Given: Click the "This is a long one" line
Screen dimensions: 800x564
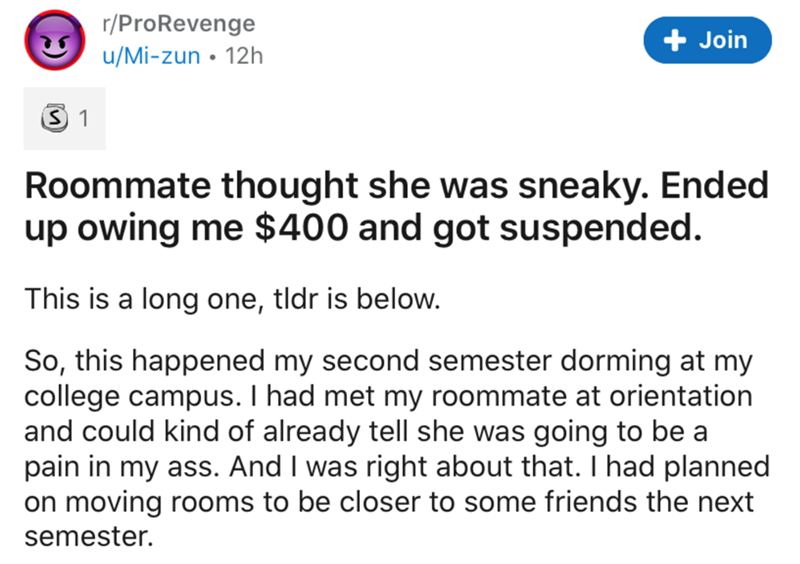Looking at the screenshot, I should pos(231,299).
